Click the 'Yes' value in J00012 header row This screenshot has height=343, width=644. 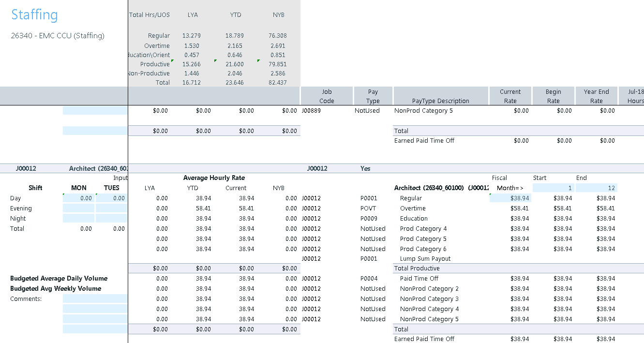(366, 169)
